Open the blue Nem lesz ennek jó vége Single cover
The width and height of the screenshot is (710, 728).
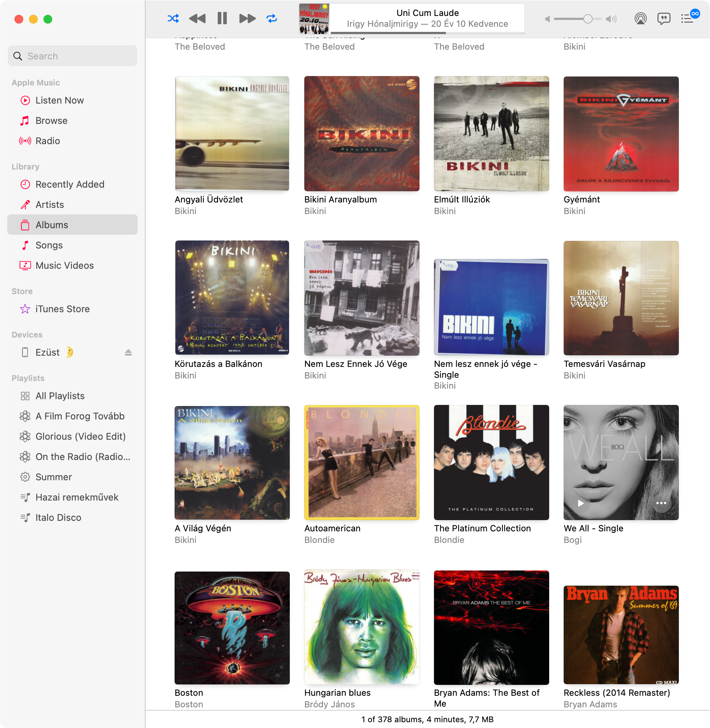point(492,307)
